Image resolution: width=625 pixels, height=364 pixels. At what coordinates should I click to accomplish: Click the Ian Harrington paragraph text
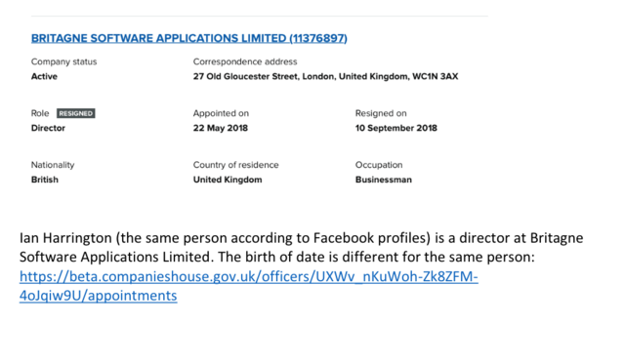tap(302, 247)
